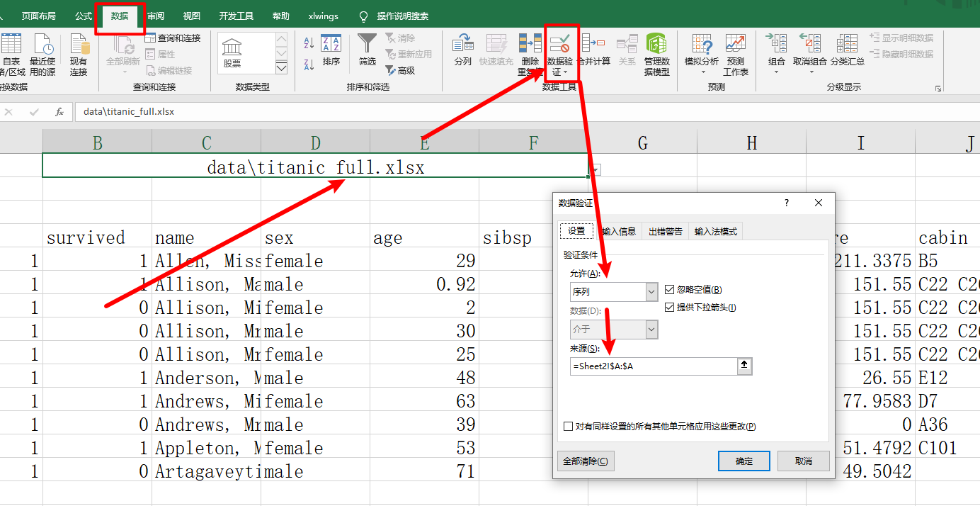Viewport: 980px width, 506px height.
Task: Click 取消 button
Action: 803,461
